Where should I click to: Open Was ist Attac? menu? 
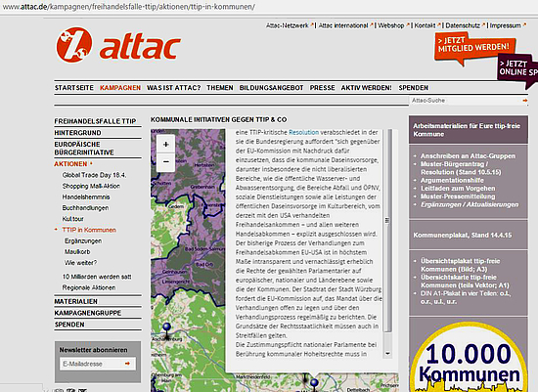click(173, 88)
